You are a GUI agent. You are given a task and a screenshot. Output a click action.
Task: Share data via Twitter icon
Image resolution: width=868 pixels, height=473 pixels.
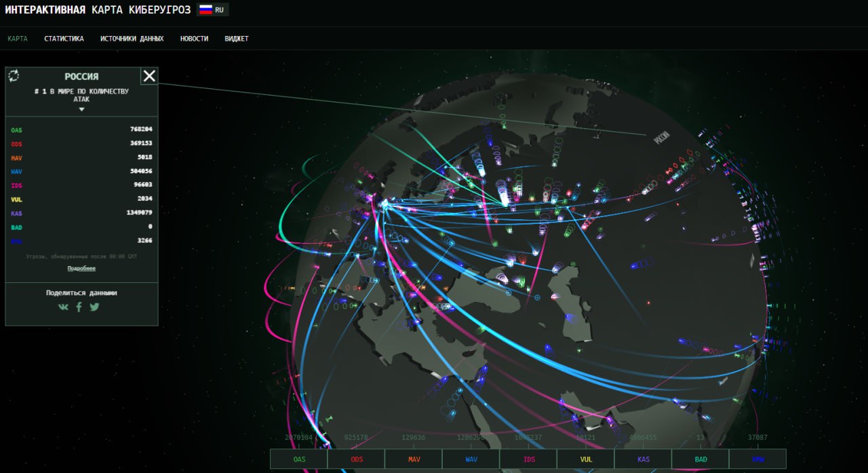(94, 307)
